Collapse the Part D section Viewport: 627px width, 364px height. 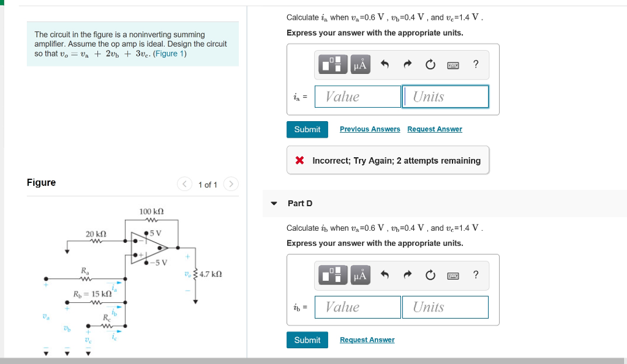[273, 203]
